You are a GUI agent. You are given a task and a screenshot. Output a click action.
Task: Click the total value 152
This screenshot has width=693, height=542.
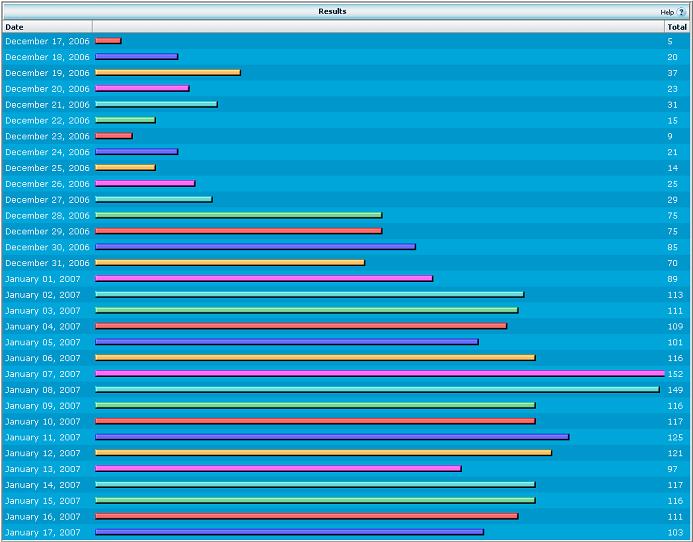[675, 374]
